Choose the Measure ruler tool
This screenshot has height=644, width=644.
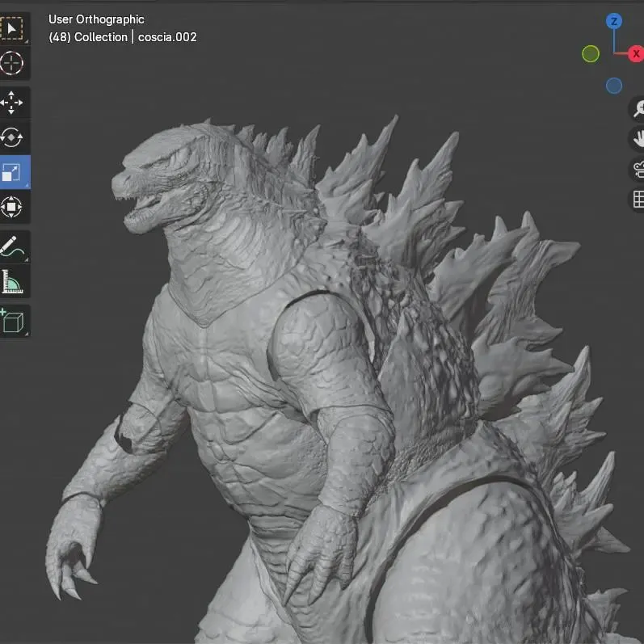[x=11, y=282]
